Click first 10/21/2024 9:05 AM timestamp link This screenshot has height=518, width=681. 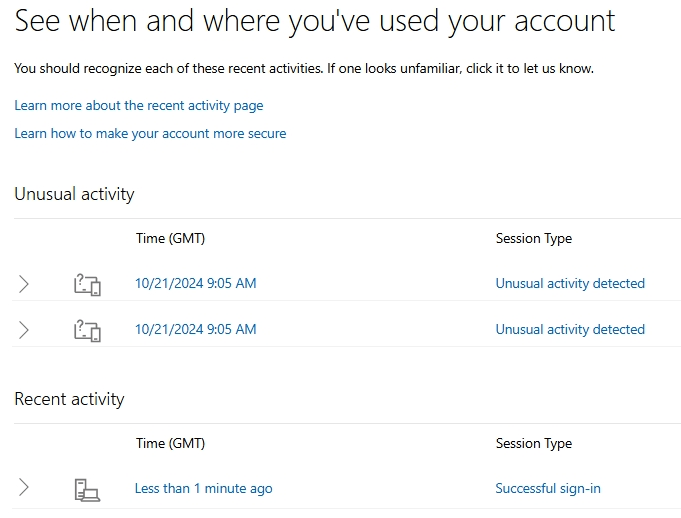click(195, 283)
